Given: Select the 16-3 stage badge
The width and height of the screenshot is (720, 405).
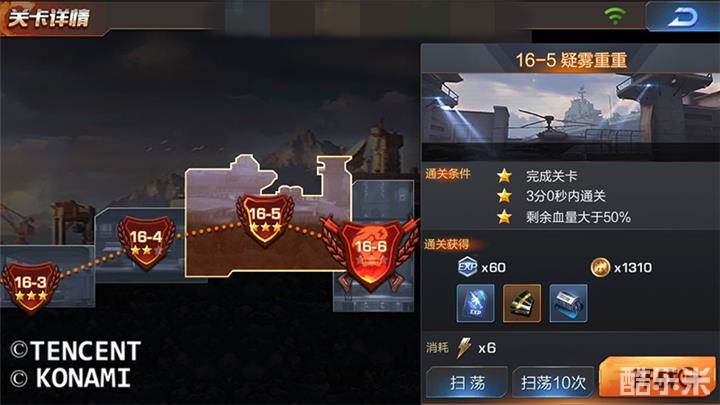Looking at the screenshot, I should pyautogui.click(x=31, y=287).
